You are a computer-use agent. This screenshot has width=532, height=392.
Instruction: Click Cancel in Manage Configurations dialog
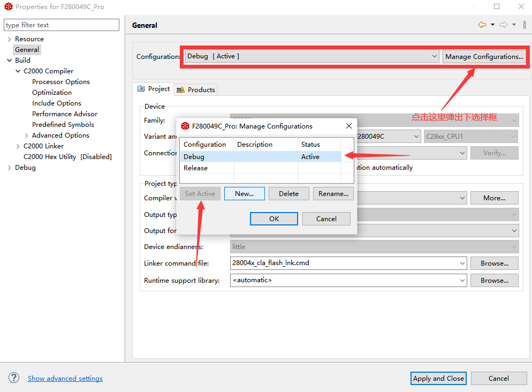326,218
